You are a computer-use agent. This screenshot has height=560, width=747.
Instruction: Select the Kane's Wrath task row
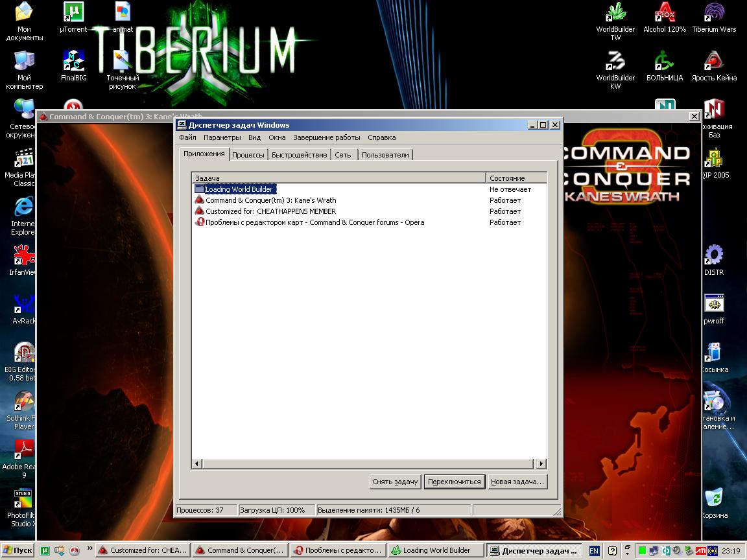click(x=369, y=200)
